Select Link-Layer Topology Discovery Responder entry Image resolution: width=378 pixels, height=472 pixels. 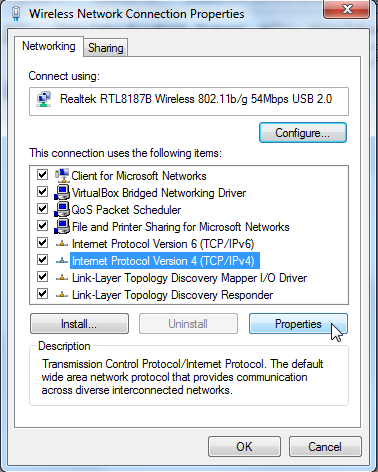point(172,295)
